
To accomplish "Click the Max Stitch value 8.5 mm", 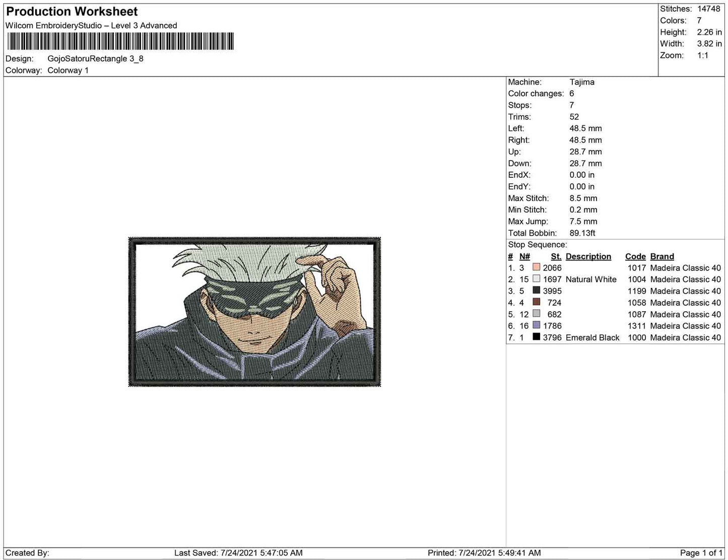I will [x=583, y=198].
